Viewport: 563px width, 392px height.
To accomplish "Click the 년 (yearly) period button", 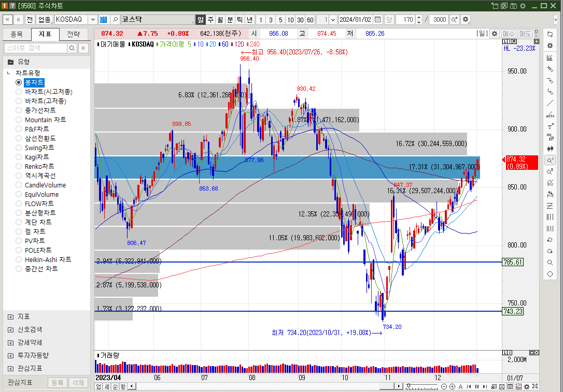I will pos(249,19).
